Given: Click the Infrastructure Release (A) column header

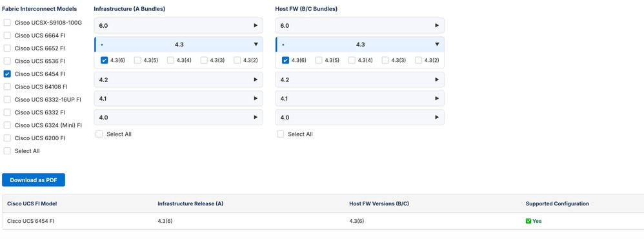Looking at the screenshot, I should [x=190, y=203].
